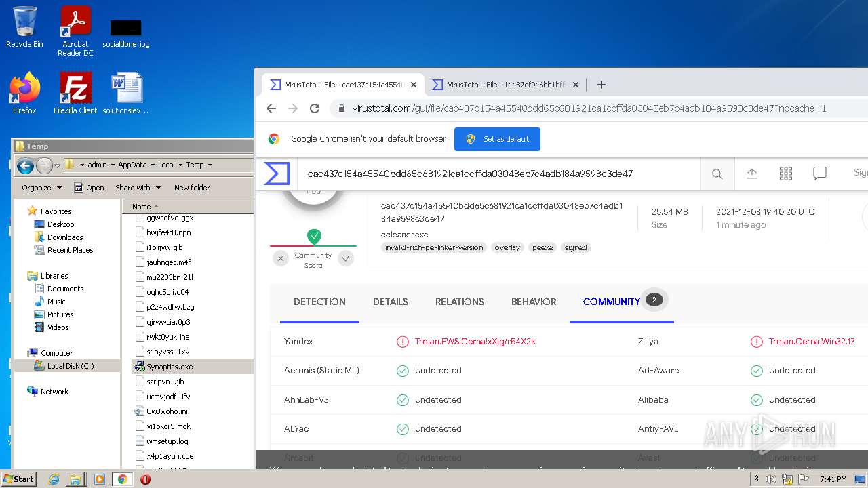Close the first VirusTotal tab

[x=414, y=85]
